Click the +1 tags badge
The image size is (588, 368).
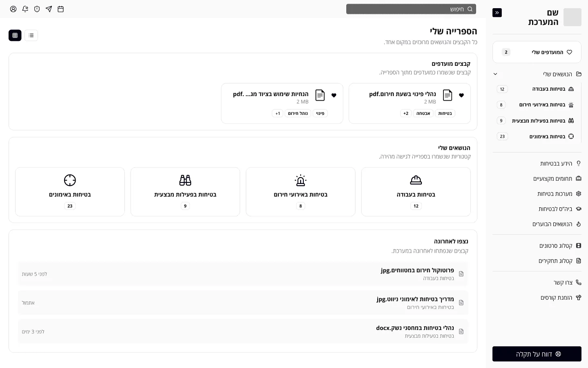[x=278, y=113]
